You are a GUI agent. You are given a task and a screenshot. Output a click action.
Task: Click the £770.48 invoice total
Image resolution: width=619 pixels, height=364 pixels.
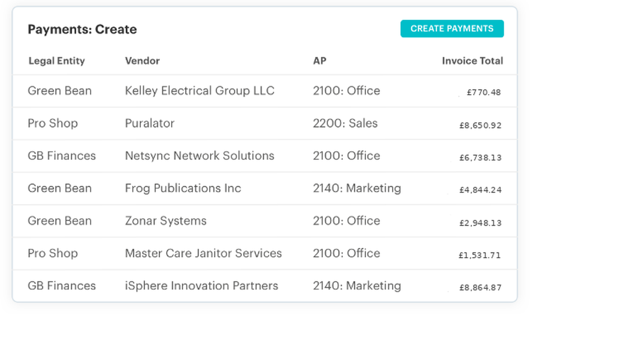(484, 92)
